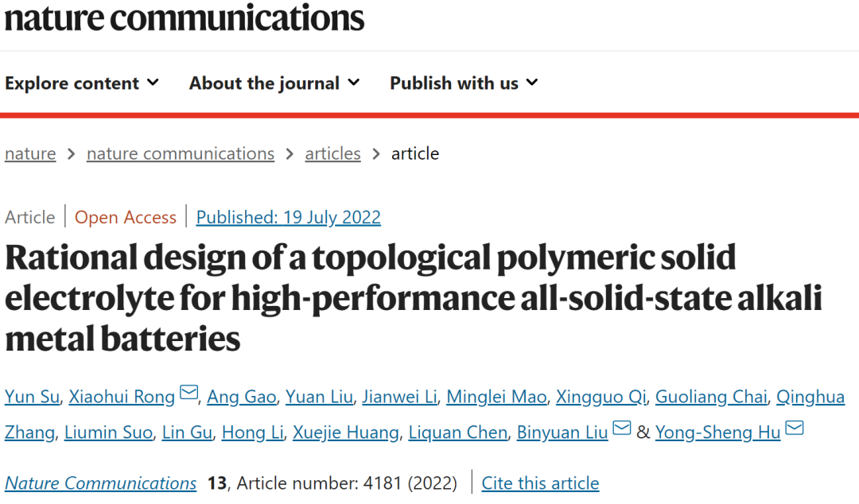Click the email envelope icon beside Xiaohui Rong
The width and height of the screenshot is (859, 504).
[189, 392]
